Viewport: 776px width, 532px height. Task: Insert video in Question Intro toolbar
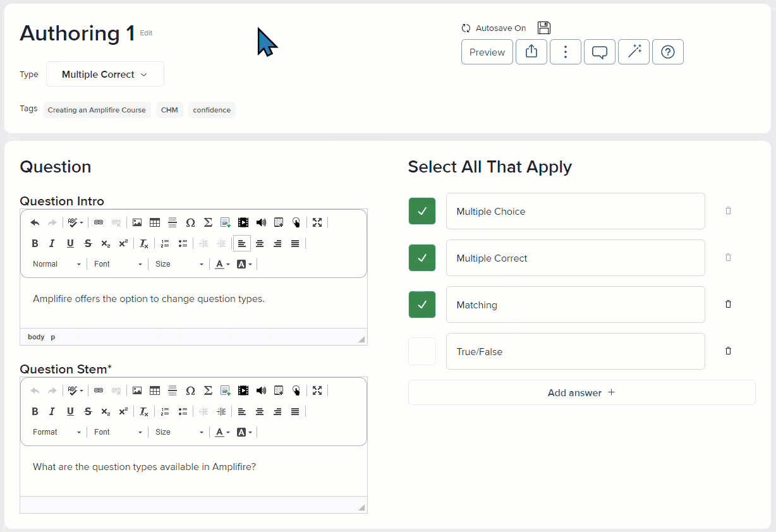243,222
